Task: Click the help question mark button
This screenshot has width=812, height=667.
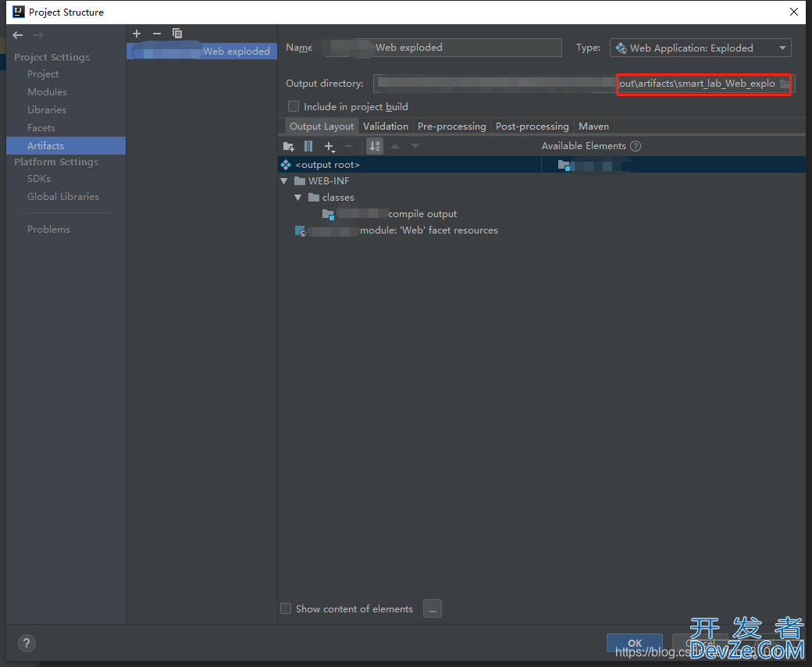Action: click(x=27, y=644)
